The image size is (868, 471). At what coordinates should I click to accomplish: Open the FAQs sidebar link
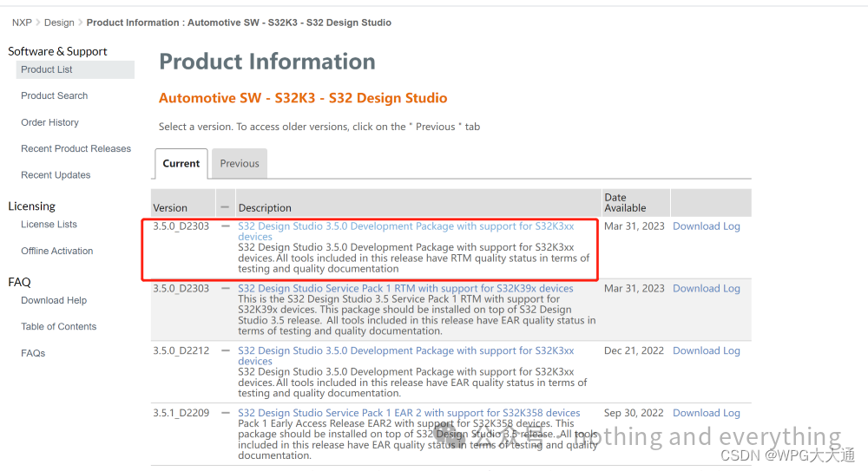pos(33,353)
